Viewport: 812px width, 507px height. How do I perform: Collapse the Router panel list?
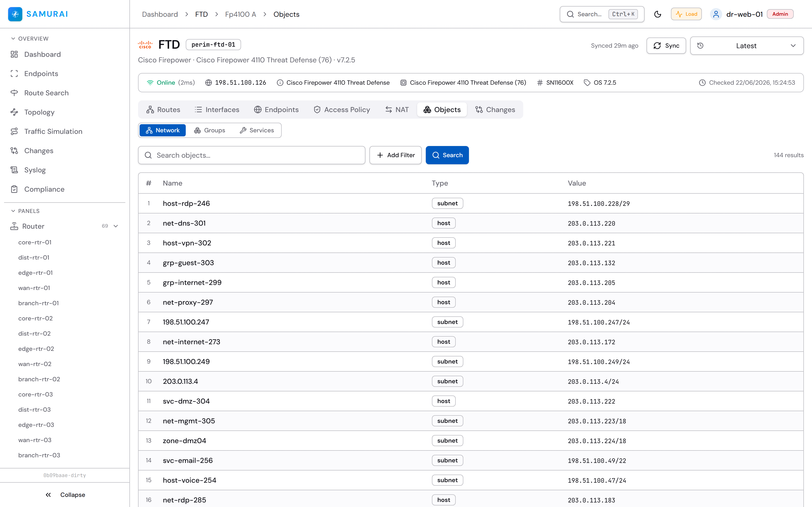116,226
